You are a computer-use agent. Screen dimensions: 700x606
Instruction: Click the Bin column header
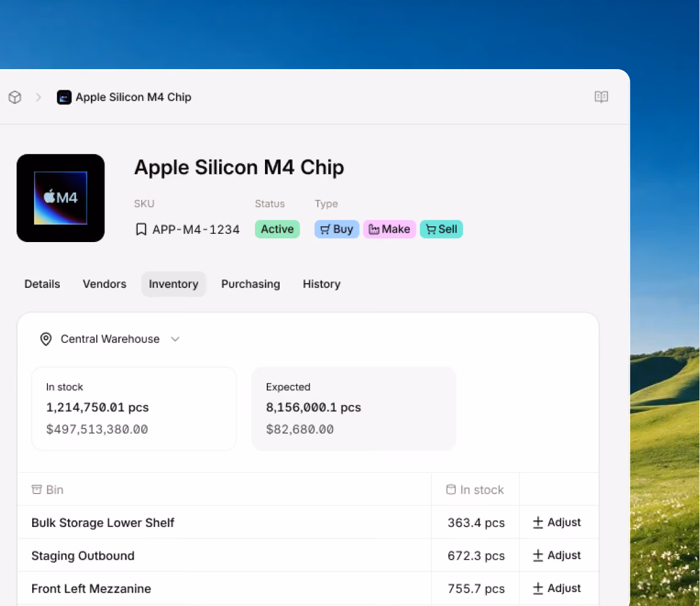pyautogui.click(x=225, y=489)
